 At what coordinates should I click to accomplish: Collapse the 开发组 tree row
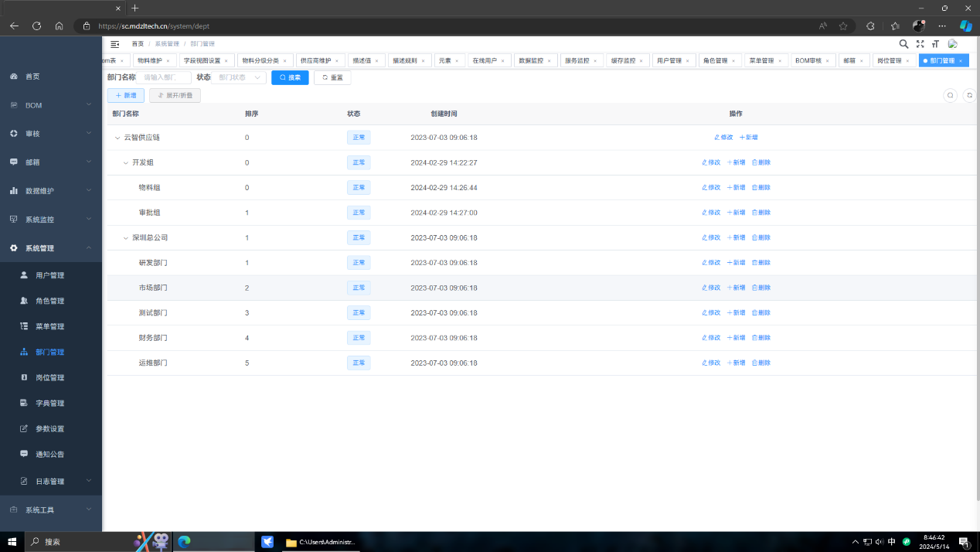click(x=126, y=162)
